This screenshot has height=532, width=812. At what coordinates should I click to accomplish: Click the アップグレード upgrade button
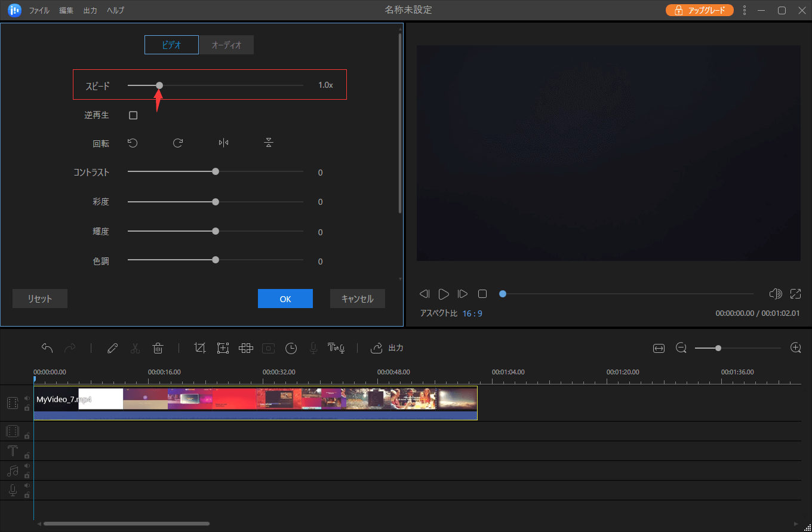pos(700,10)
